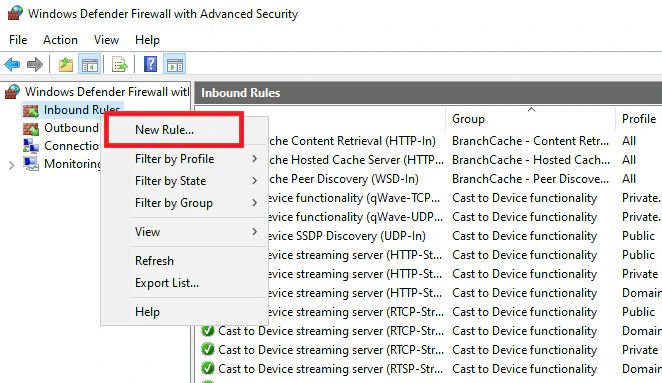Viewport: 662px width, 383px height.
Task: Click Public profile cell of SSDP Discovery row
Action: click(638, 236)
